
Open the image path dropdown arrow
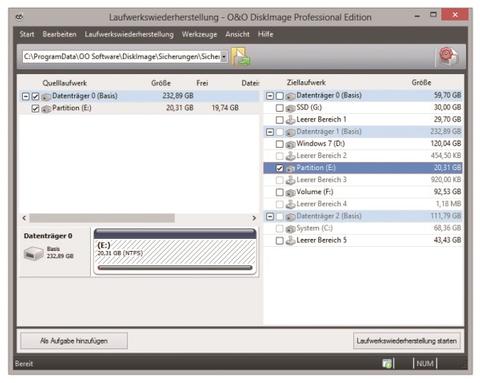tap(224, 56)
